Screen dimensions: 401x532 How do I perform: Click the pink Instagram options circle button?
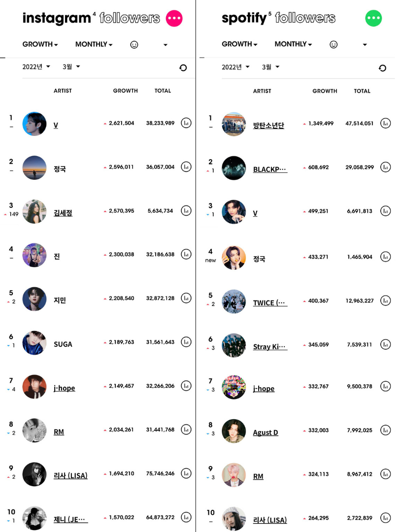[x=174, y=19]
